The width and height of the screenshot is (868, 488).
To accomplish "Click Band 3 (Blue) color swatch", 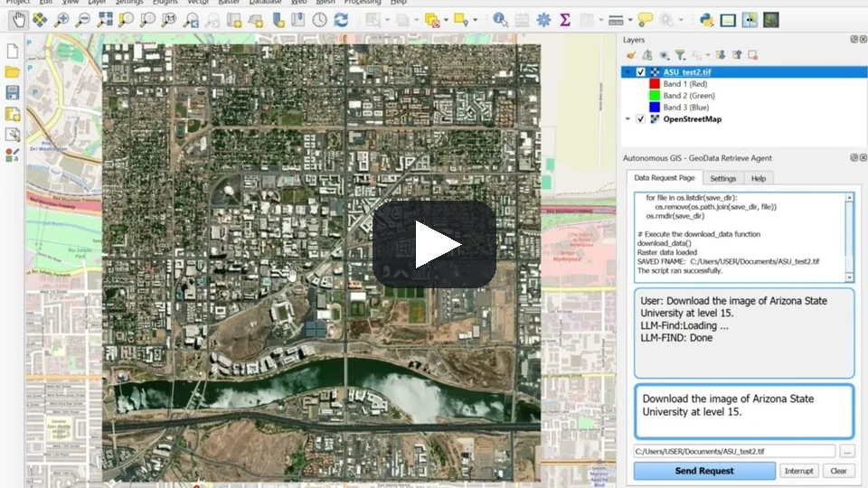I will point(655,107).
